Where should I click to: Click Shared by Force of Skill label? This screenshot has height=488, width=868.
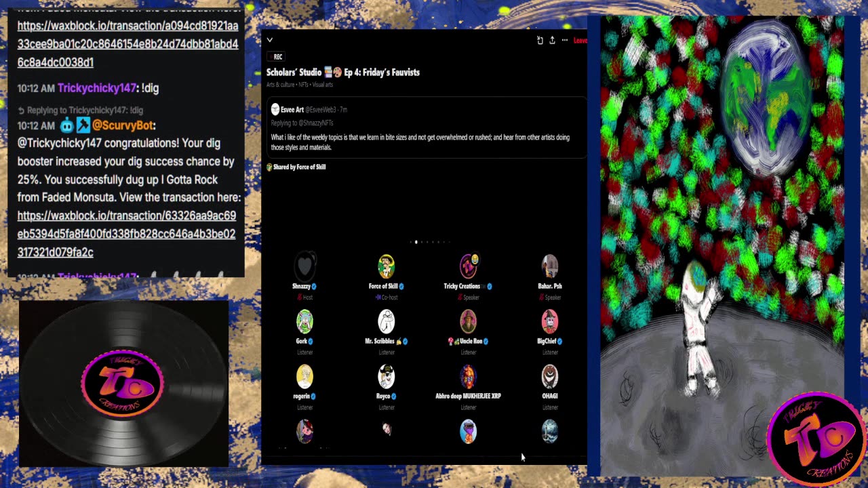[299, 167]
